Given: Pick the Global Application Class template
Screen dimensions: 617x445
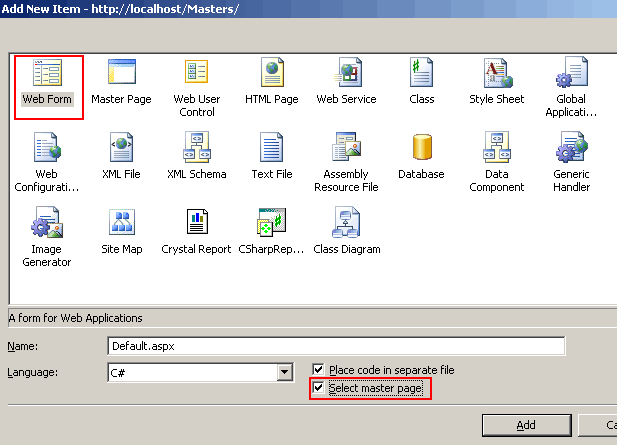Looking at the screenshot, I should pos(571,74).
